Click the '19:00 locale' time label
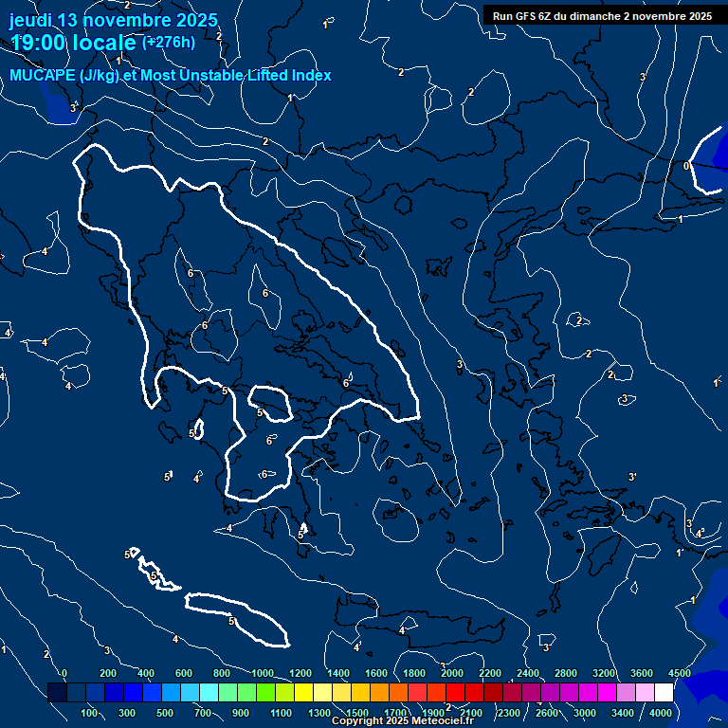 click(x=73, y=43)
